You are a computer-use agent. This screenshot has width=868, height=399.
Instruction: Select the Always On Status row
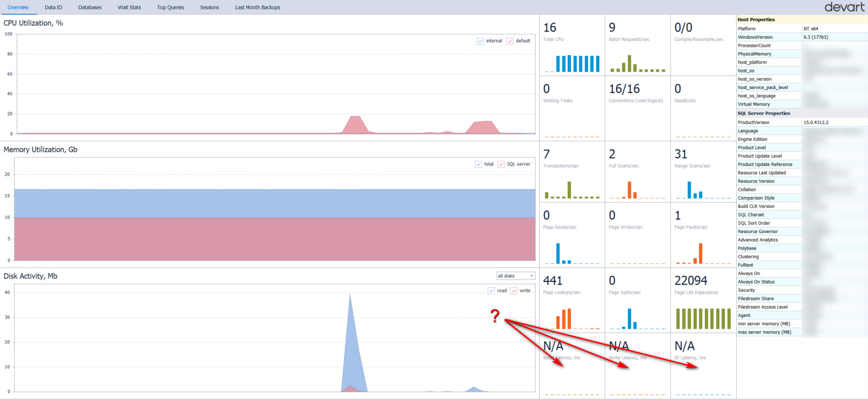point(802,282)
